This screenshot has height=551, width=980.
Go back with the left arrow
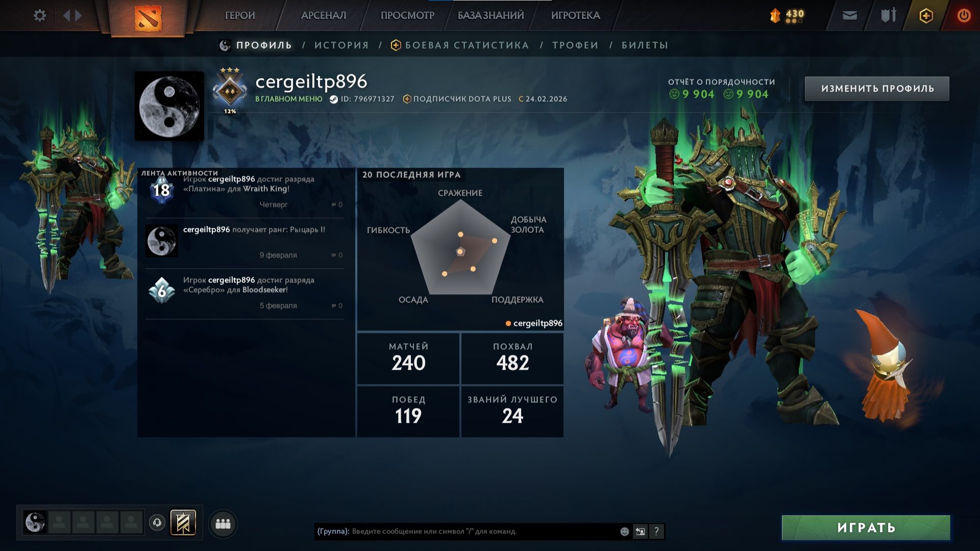pos(66,15)
